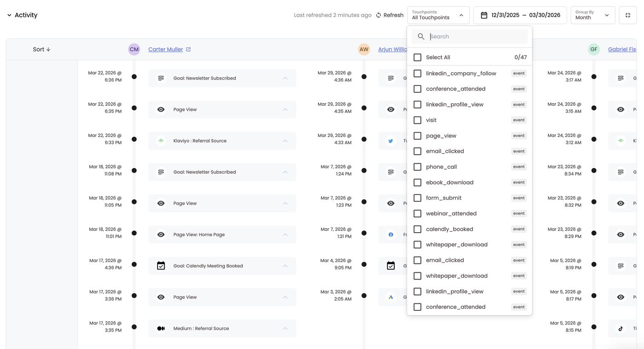The width and height of the screenshot is (644, 349).
Task: Tick the linkedin_company_follow checkbox
Action: 418,74
